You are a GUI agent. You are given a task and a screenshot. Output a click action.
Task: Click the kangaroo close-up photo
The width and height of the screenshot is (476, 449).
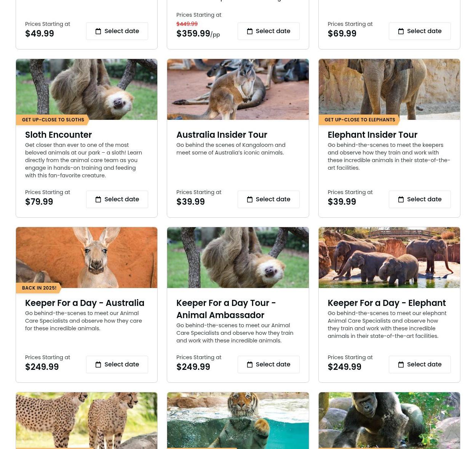click(x=86, y=258)
